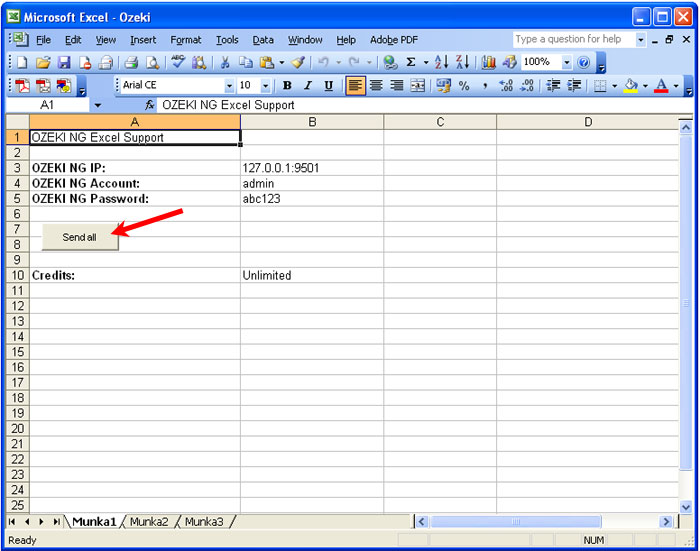This screenshot has height=551, width=700.
Task: Expand the Arial CE font dropdown
Action: [229, 86]
